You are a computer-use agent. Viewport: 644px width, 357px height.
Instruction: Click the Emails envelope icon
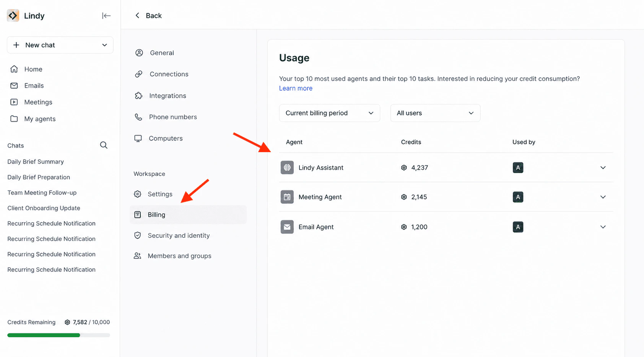[14, 86]
